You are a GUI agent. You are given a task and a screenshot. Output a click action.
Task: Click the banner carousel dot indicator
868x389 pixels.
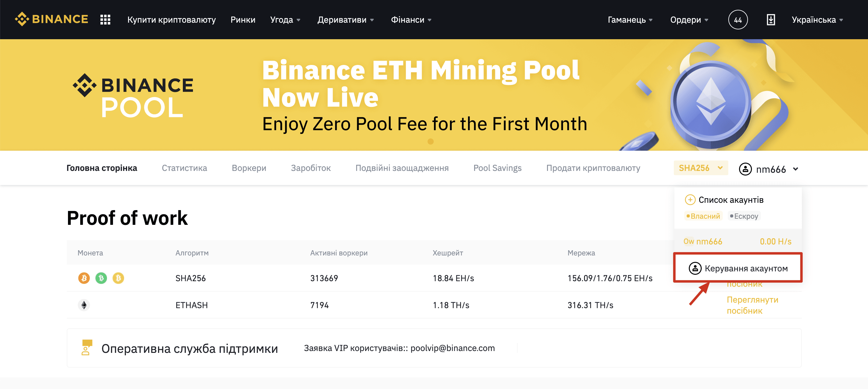click(x=430, y=142)
